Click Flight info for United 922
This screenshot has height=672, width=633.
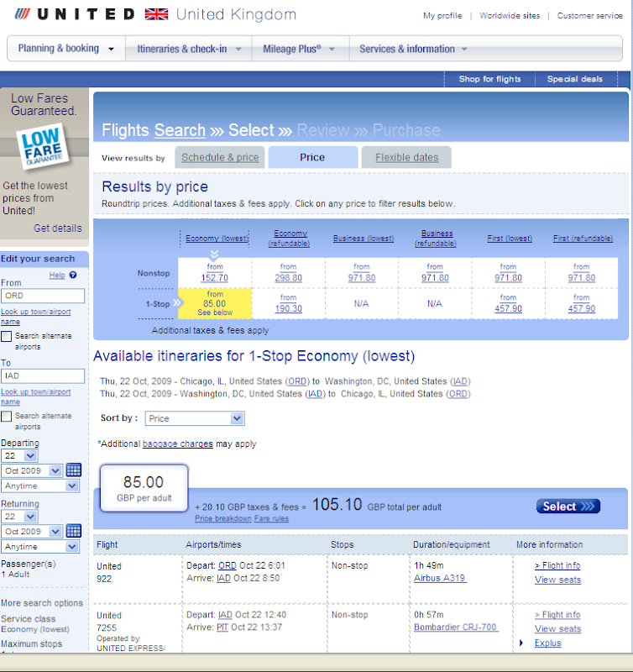[x=557, y=565]
